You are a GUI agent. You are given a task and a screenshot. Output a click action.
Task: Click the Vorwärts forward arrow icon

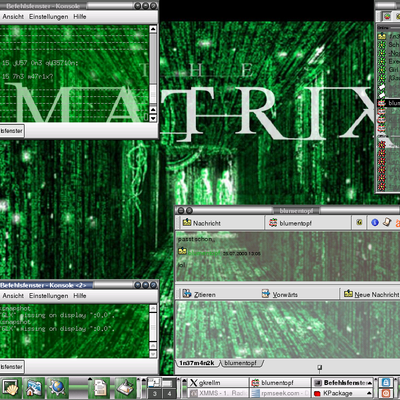click(x=266, y=294)
